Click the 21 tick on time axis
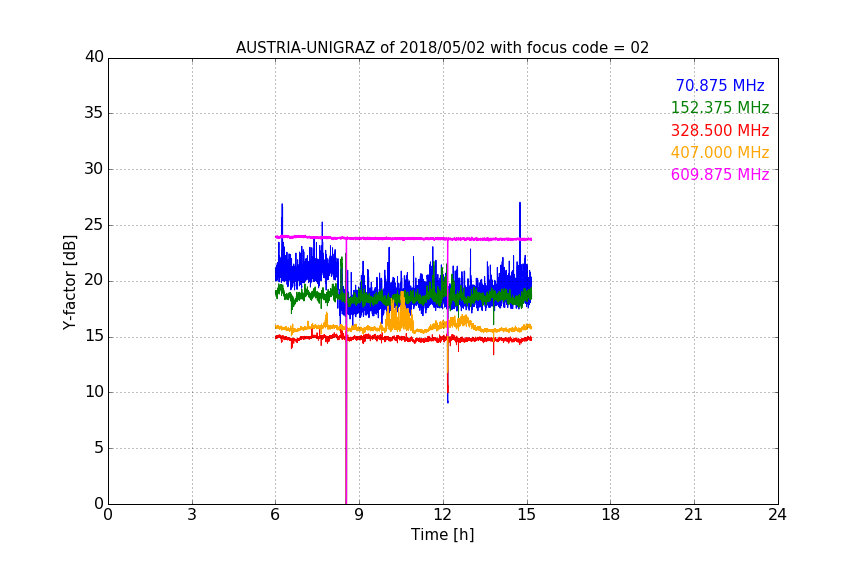The image size is (864, 576). 694,515
